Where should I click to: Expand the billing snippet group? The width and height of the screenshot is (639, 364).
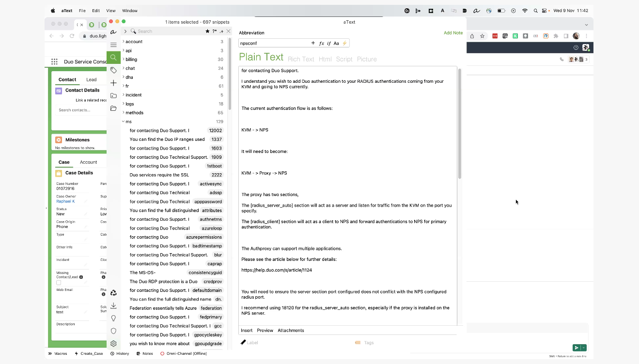124,60
